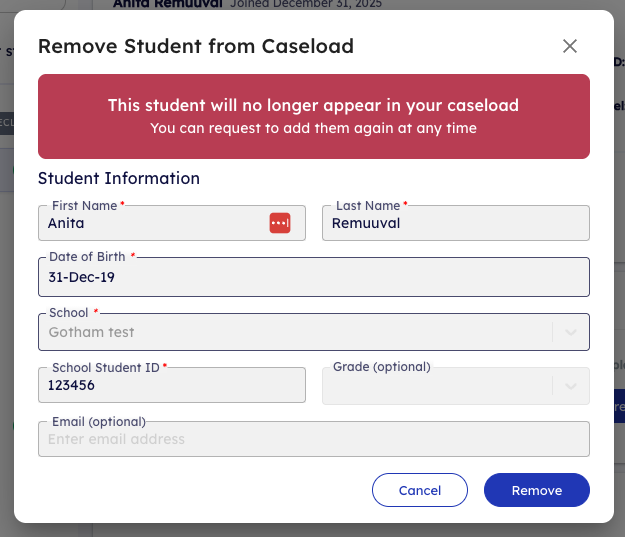625x537 pixels.
Task: Expand the School dropdown chevron arrow
Action: (x=571, y=332)
